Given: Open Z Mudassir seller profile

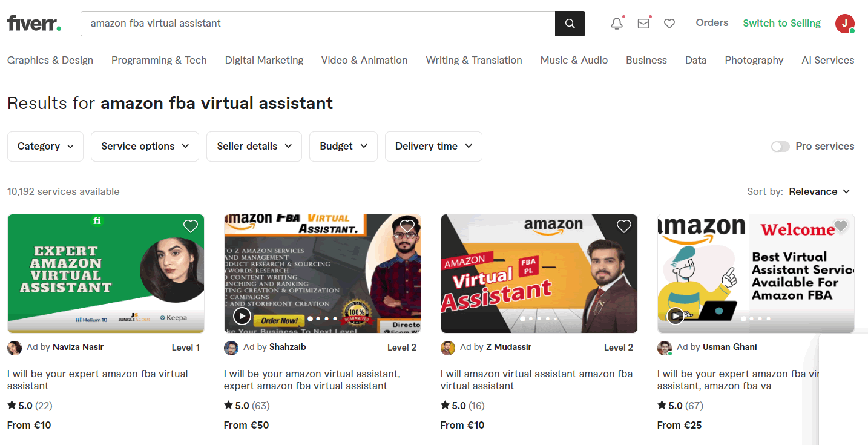Looking at the screenshot, I should (509, 347).
